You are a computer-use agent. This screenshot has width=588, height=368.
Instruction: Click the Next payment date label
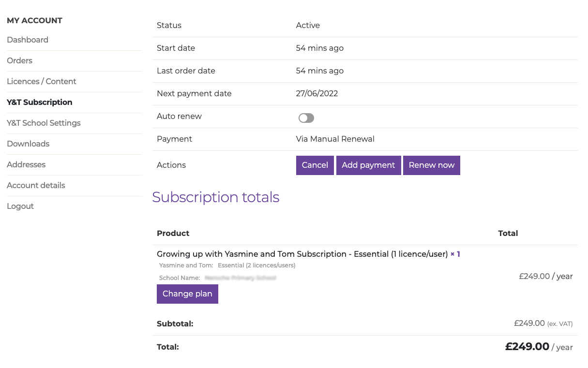click(x=194, y=93)
